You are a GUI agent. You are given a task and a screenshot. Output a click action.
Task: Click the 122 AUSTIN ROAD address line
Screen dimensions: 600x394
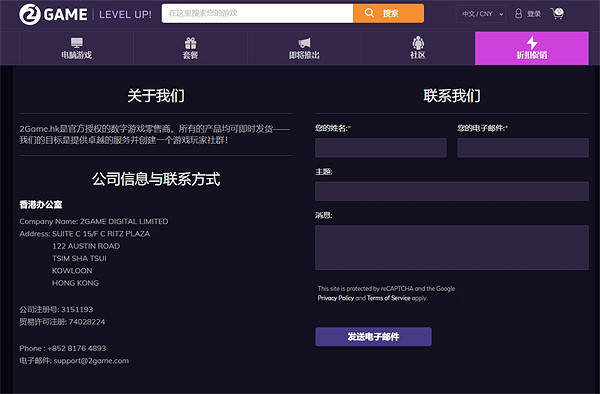[x=86, y=246]
